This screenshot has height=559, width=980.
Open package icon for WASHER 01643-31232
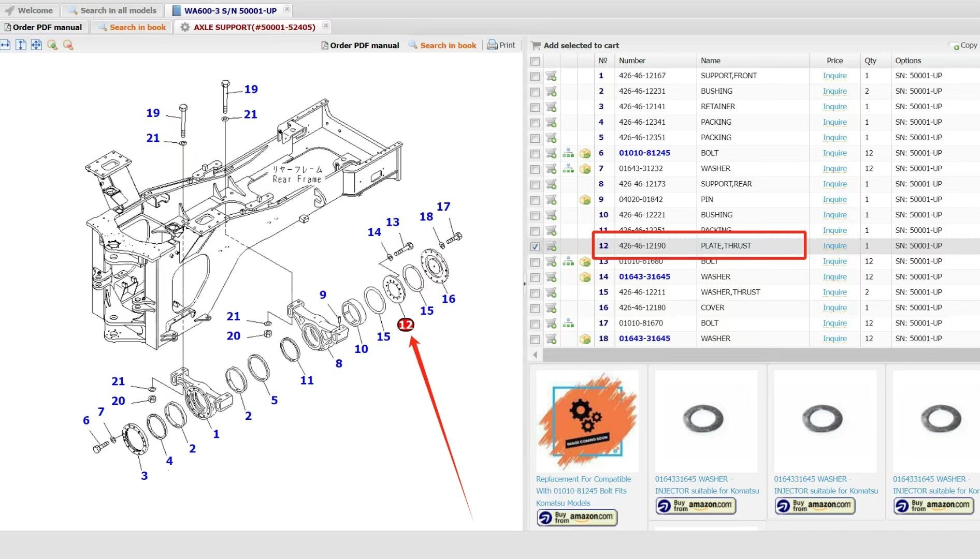(585, 169)
